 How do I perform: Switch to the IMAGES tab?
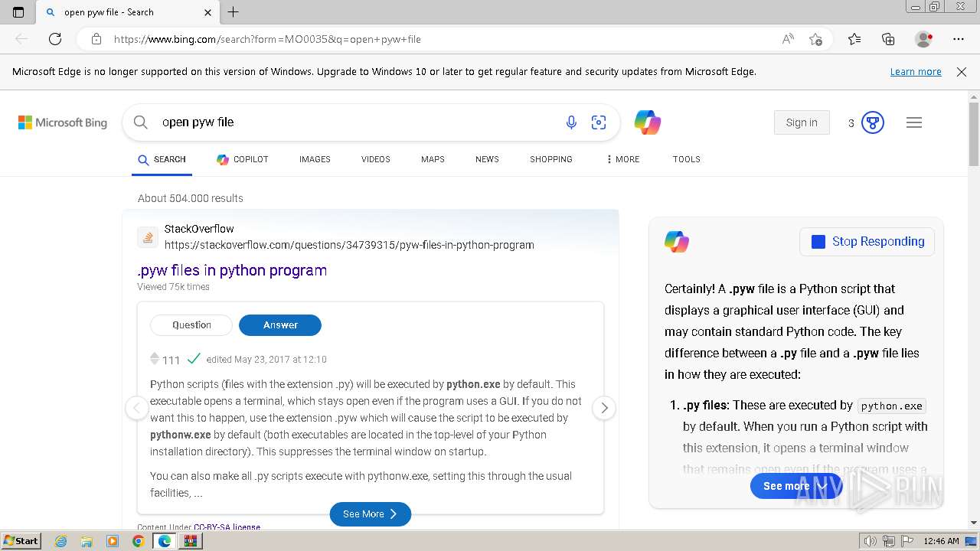(315, 159)
